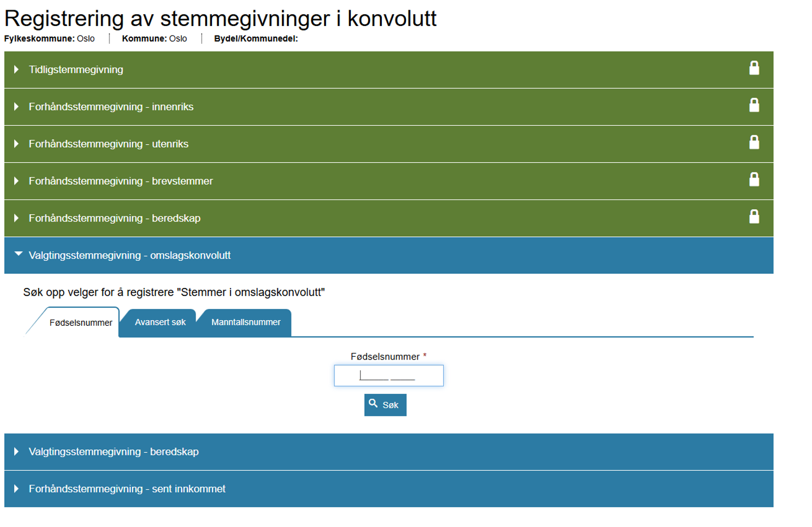Viewport: 812px width, 527px height.
Task: Collapse Valgtingsstemmegivning - omslagskonvolutt section arrow
Action: tap(18, 254)
